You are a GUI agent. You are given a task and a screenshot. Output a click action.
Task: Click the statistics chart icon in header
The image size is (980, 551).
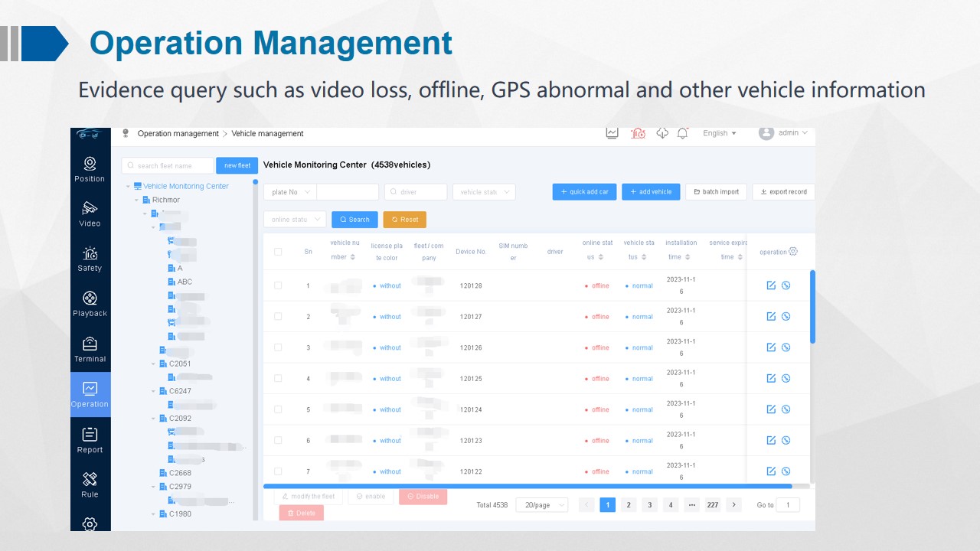point(612,133)
